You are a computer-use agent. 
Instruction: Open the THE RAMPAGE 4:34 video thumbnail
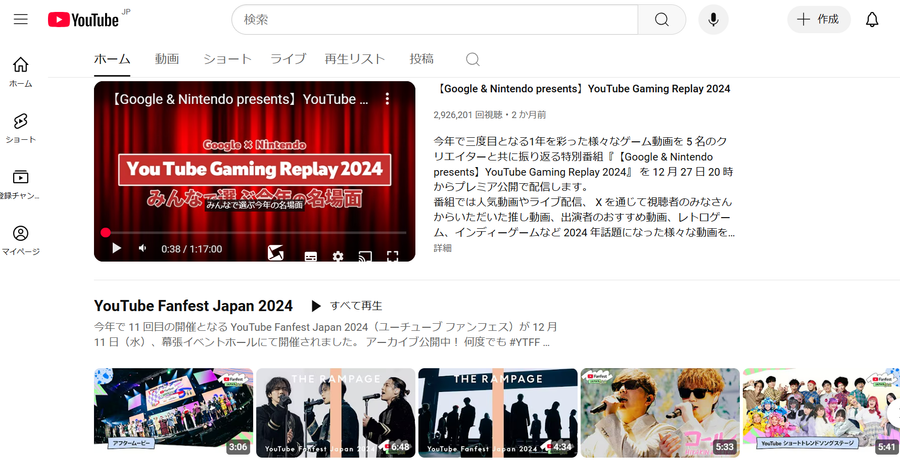point(498,413)
